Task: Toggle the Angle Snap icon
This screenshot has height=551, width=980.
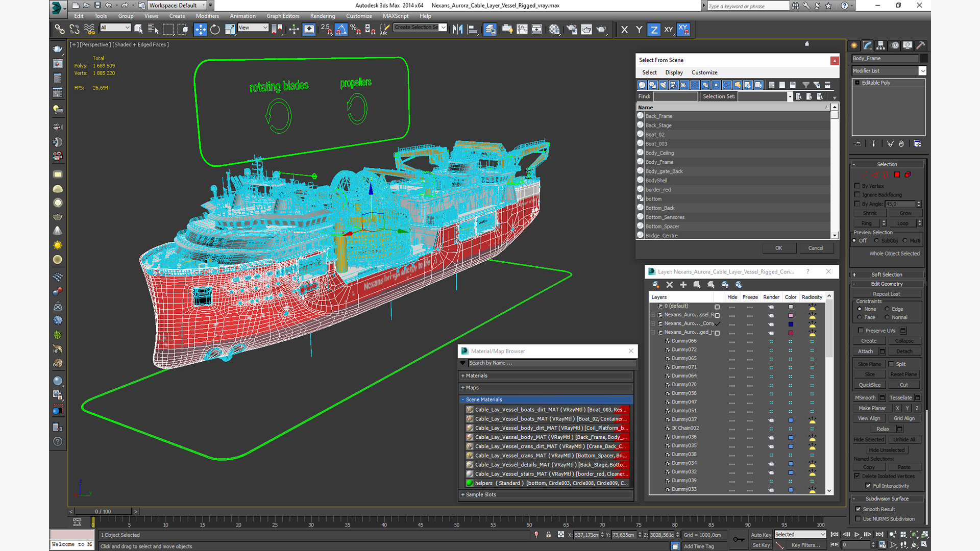Action: 341,30
